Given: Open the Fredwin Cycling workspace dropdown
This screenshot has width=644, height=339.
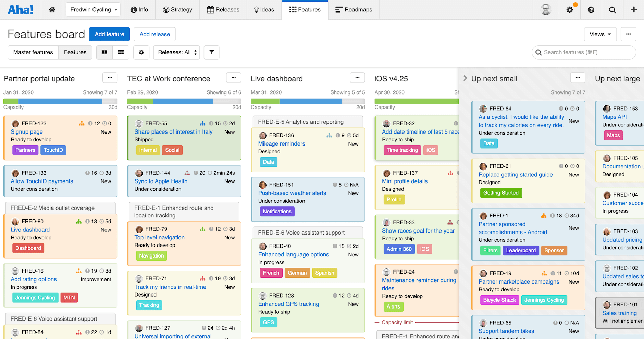Looking at the screenshot, I should 93,9.
